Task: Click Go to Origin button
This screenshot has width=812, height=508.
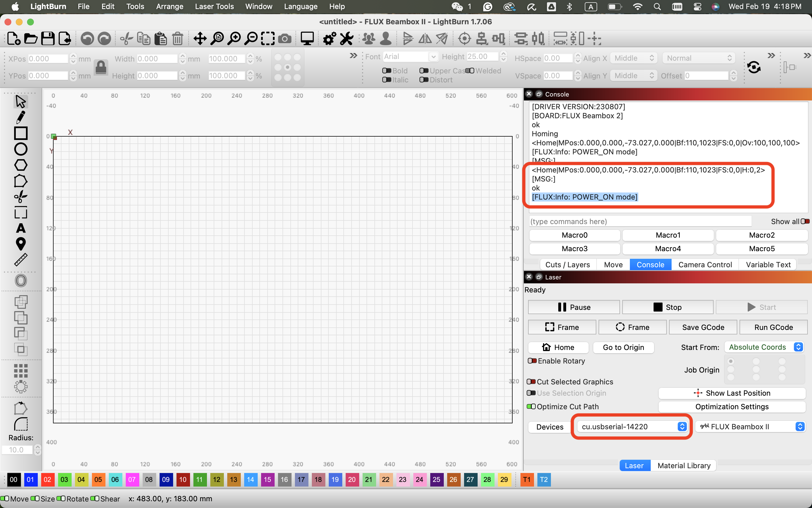Action: pyautogui.click(x=623, y=347)
